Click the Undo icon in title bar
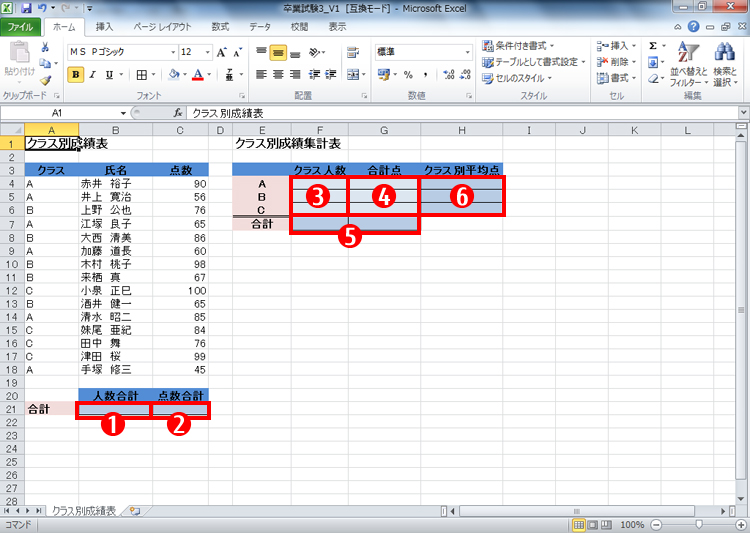Viewport: 750px width, 533px height. pyautogui.click(x=42, y=8)
